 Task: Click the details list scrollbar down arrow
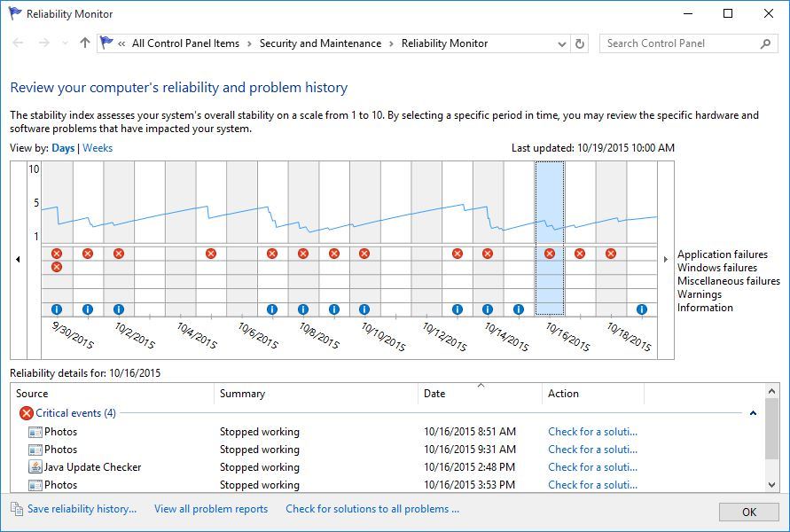click(x=771, y=485)
